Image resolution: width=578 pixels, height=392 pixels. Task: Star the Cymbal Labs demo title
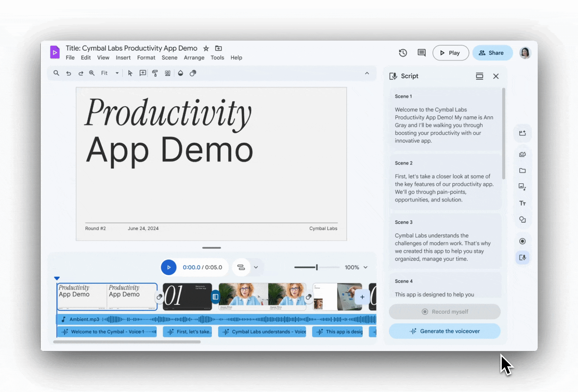(x=206, y=48)
